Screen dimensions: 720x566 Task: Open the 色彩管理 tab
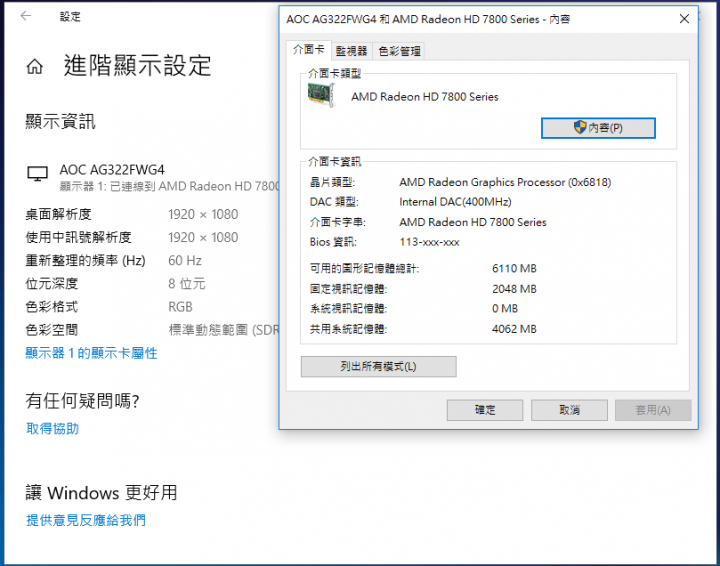tap(399, 51)
